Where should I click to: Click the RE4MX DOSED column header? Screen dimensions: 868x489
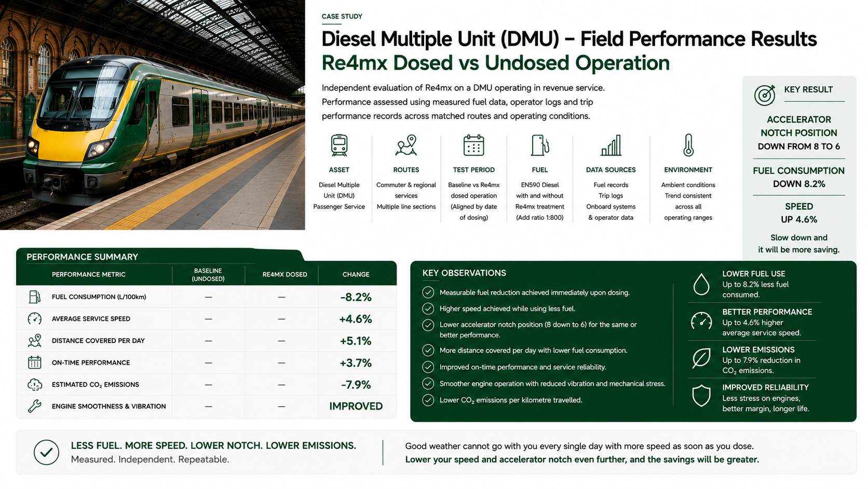284,274
